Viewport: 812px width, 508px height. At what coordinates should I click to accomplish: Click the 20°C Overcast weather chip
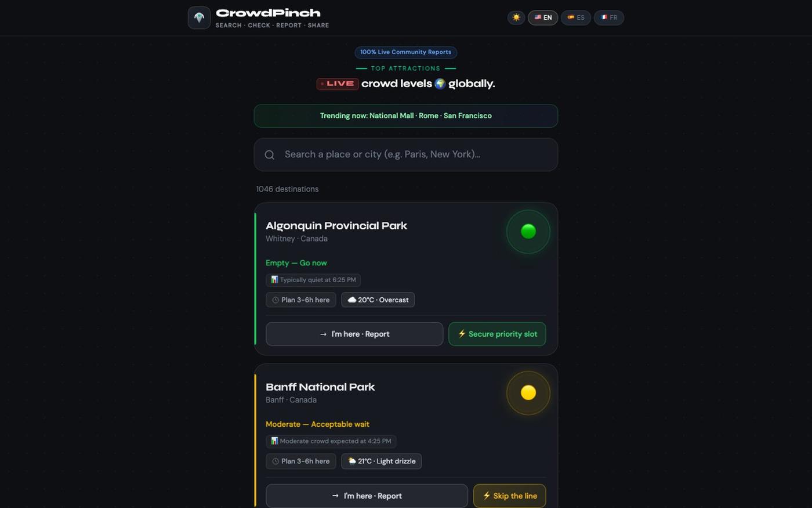point(378,300)
